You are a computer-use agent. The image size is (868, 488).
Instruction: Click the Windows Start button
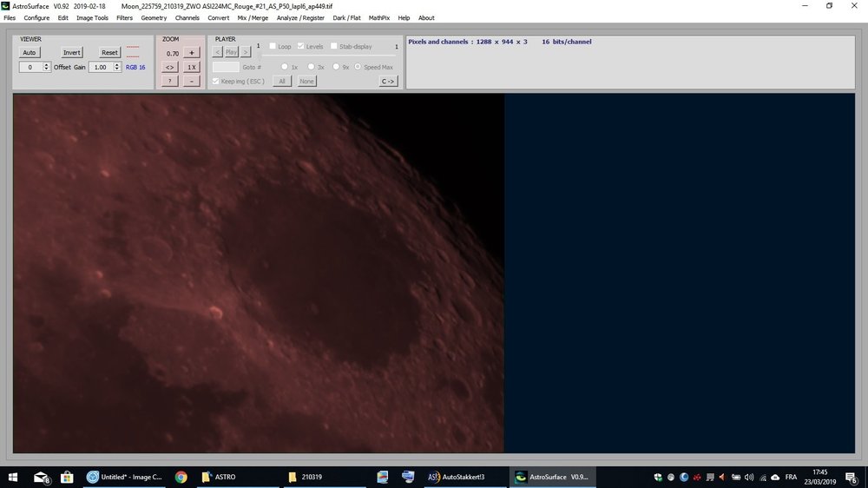(13, 477)
